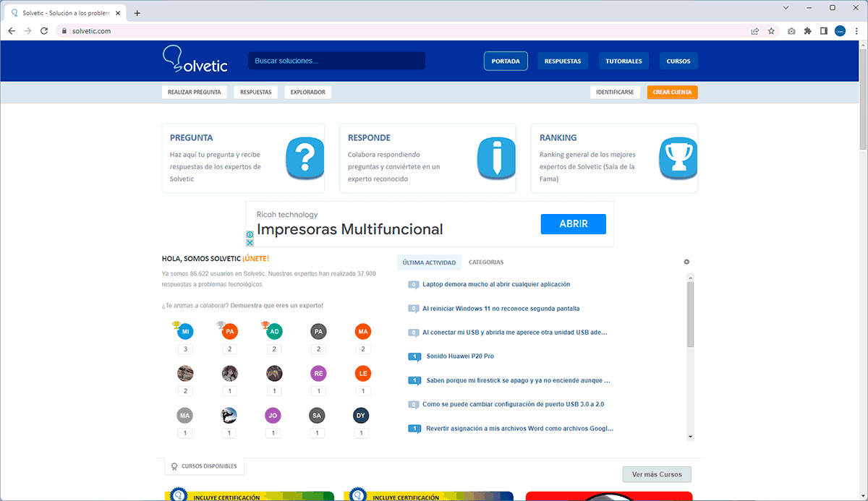Open a new browser tab with plus
The height and width of the screenshot is (501, 868).
tap(137, 13)
